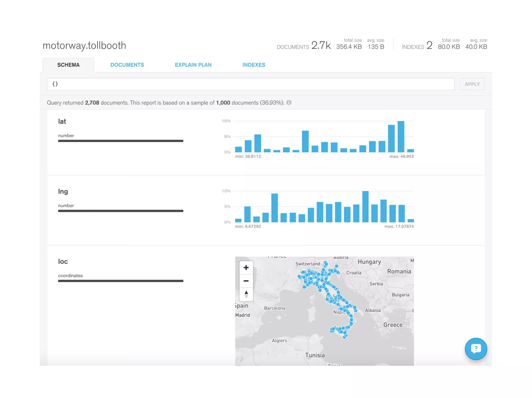Zoom out on the loc map
The width and height of the screenshot is (532, 399).
(x=246, y=281)
